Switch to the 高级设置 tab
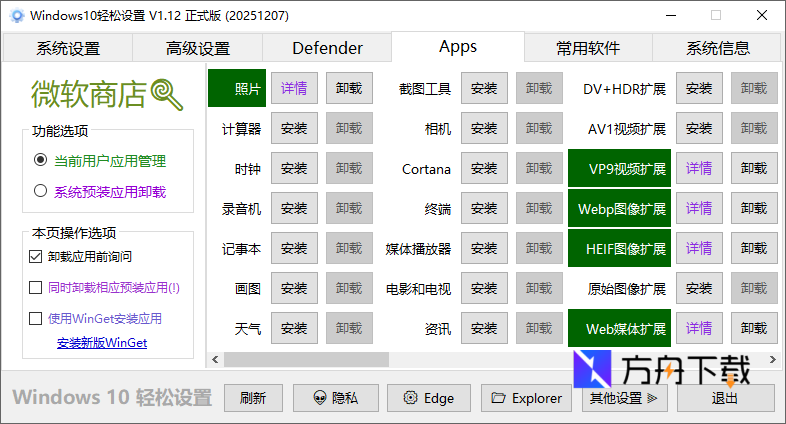 click(x=198, y=48)
